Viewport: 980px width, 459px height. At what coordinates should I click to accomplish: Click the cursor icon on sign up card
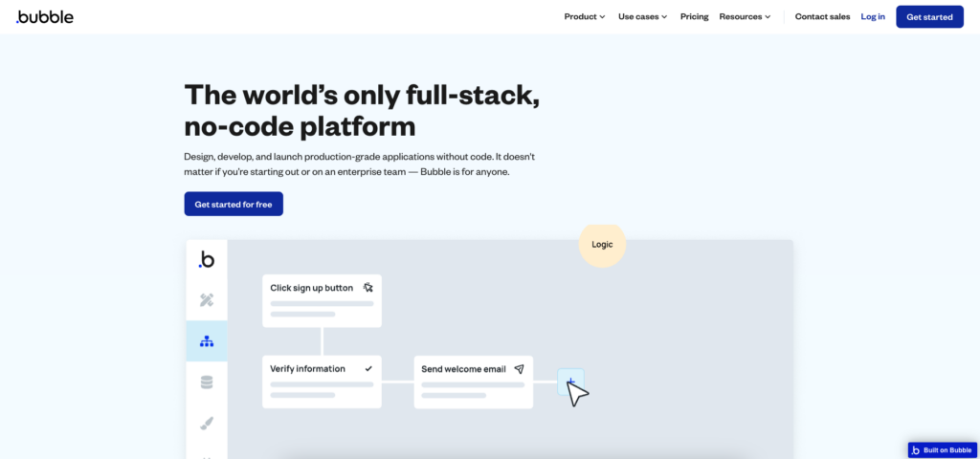pos(367,288)
